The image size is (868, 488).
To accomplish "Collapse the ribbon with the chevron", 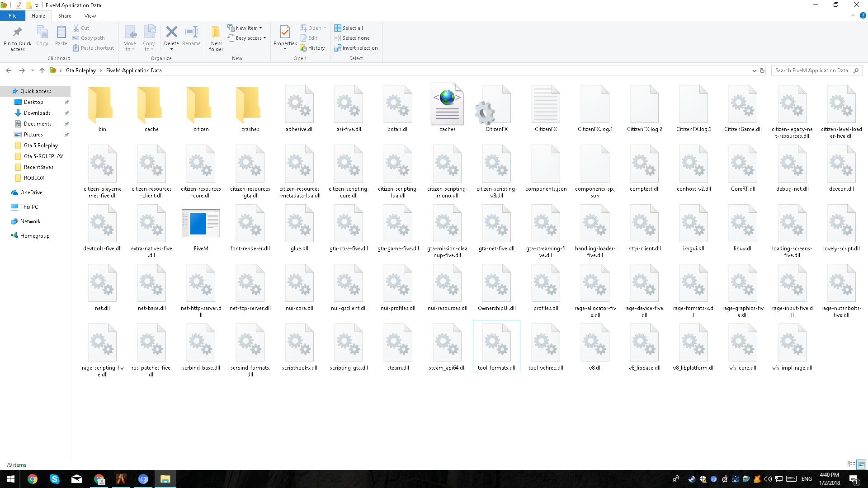I will tap(853, 15).
